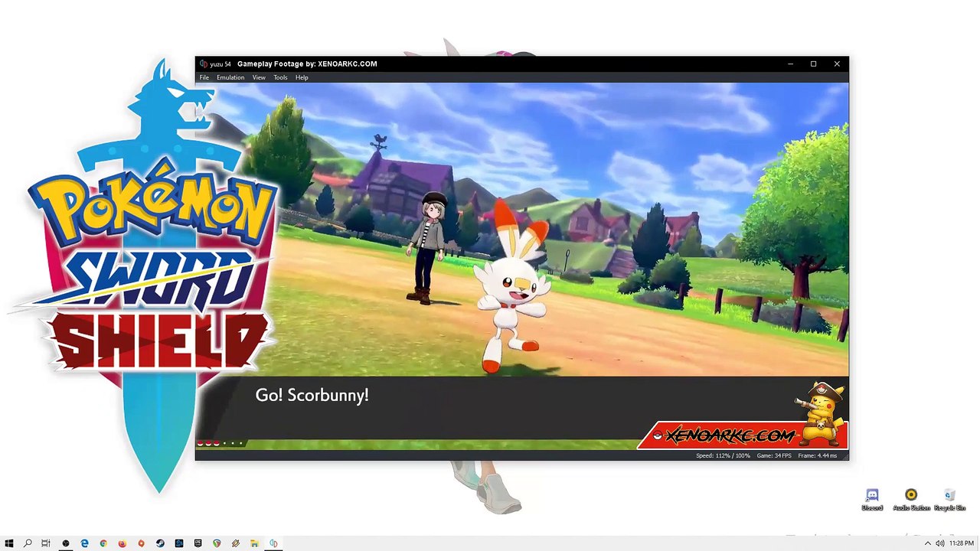Open the Tools menu
This screenshot has height=551, width=980.
[280, 77]
